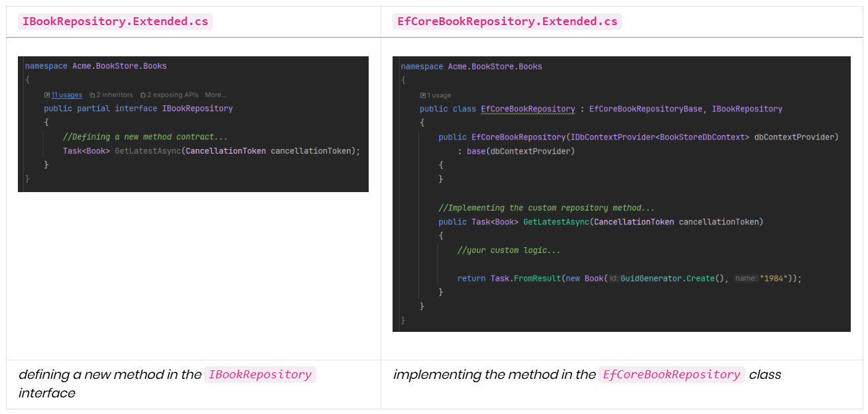Click the ": base(dbContextProvider)" line
This screenshot has width=868, height=414.
[516, 151]
